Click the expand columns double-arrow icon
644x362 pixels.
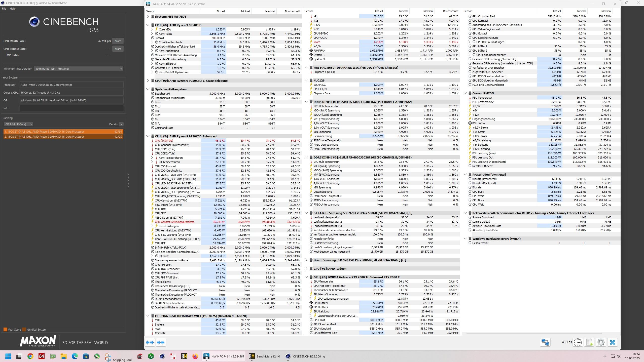point(150,342)
